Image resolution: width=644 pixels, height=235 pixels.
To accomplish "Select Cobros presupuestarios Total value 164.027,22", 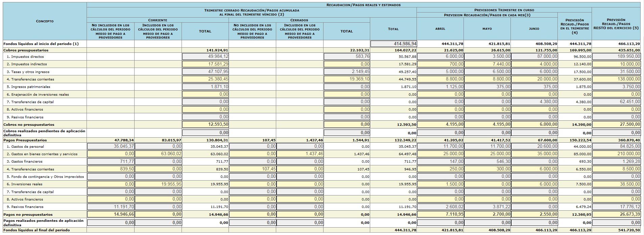I will [x=405, y=50].
